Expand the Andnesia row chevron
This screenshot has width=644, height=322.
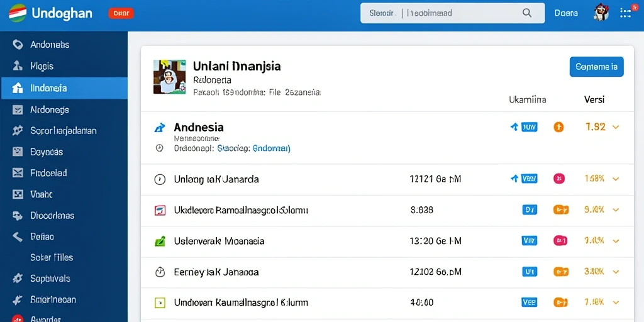coord(615,127)
